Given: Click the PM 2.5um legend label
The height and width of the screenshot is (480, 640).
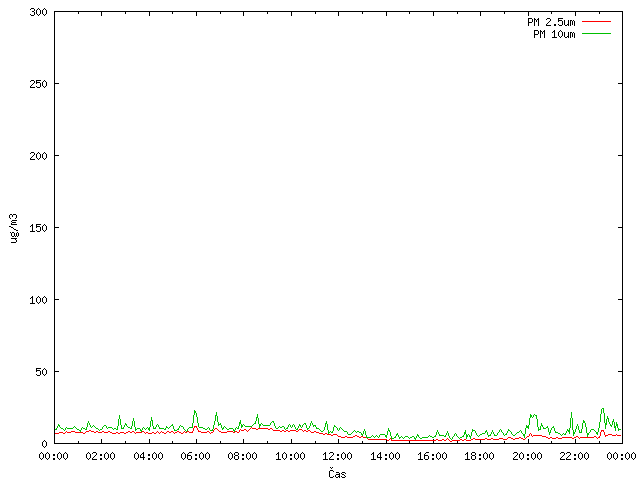Looking at the screenshot, I should pyautogui.click(x=551, y=22).
